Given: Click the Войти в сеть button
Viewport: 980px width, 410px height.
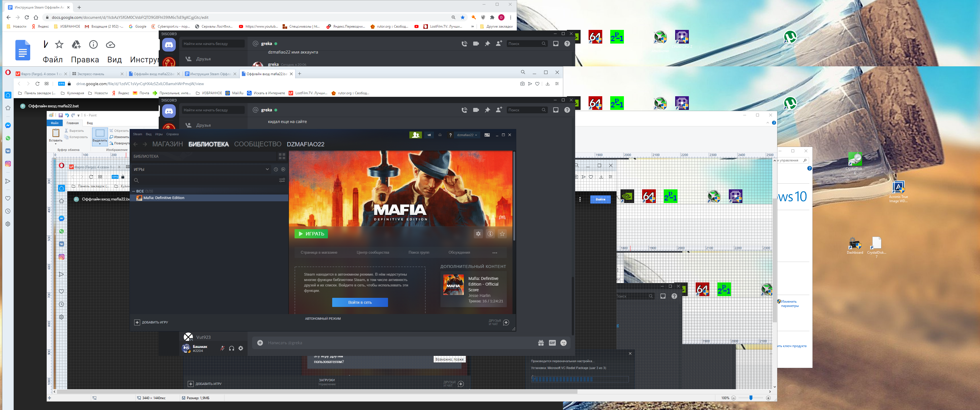Looking at the screenshot, I should [360, 302].
